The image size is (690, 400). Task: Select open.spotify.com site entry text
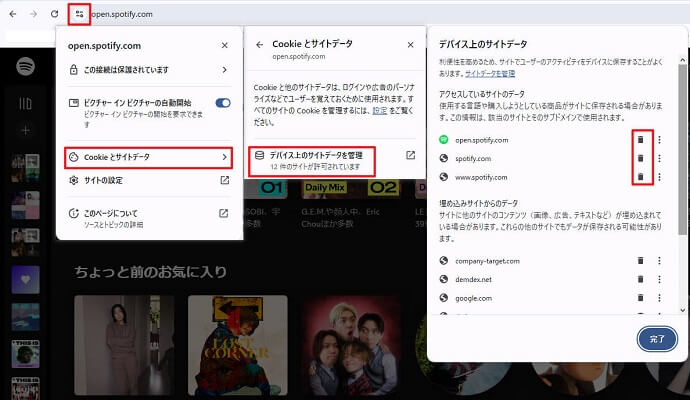481,140
